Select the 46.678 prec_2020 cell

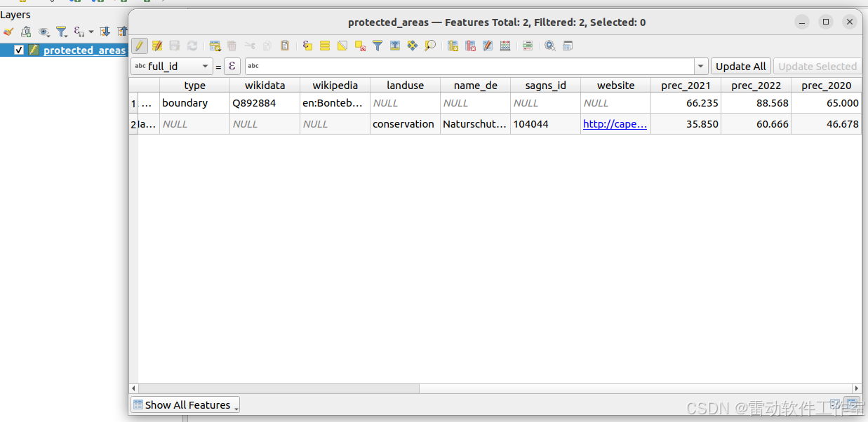point(827,123)
